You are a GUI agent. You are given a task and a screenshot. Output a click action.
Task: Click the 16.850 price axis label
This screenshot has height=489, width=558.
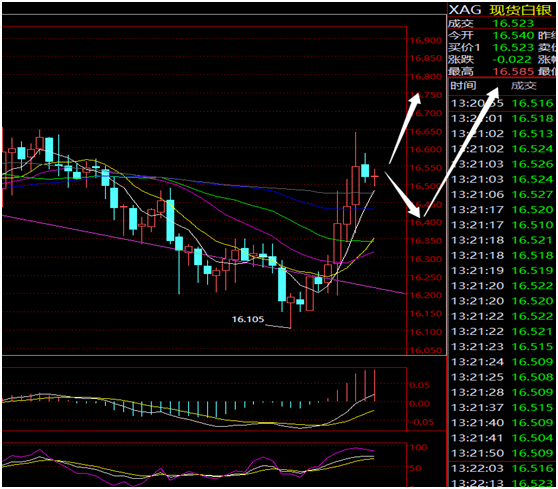point(426,58)
